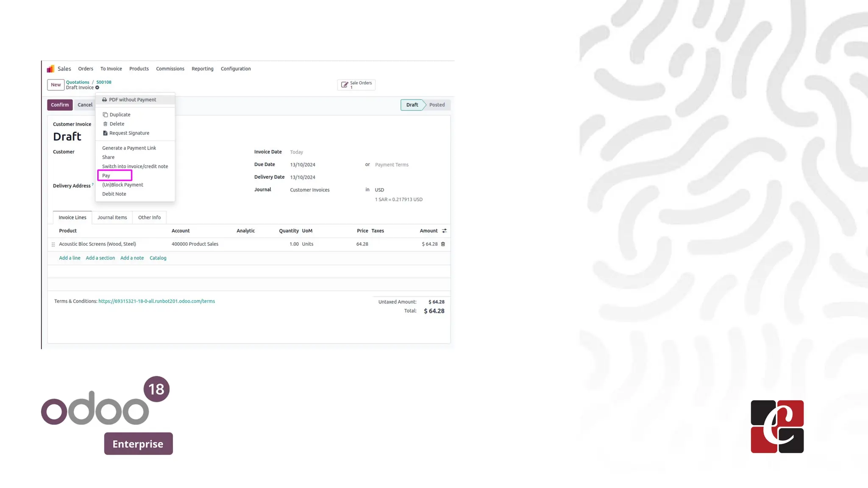Select Pay in the actions menu
This screenshot has height=488, width=868.
pos(106,175)
